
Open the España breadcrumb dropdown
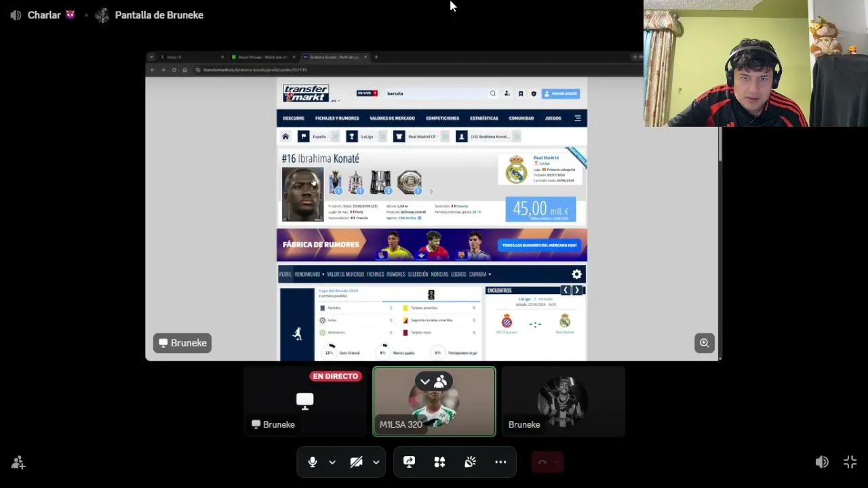[x=335, y=136]
